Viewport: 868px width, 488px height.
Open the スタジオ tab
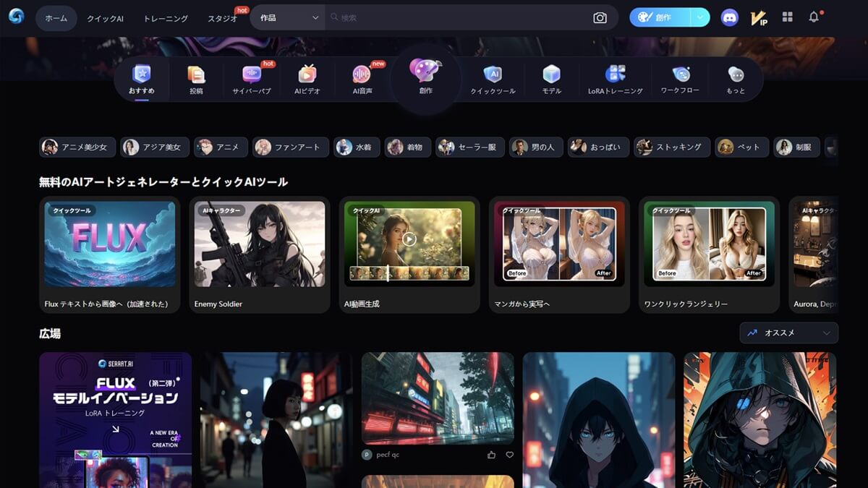pos(222,18)
